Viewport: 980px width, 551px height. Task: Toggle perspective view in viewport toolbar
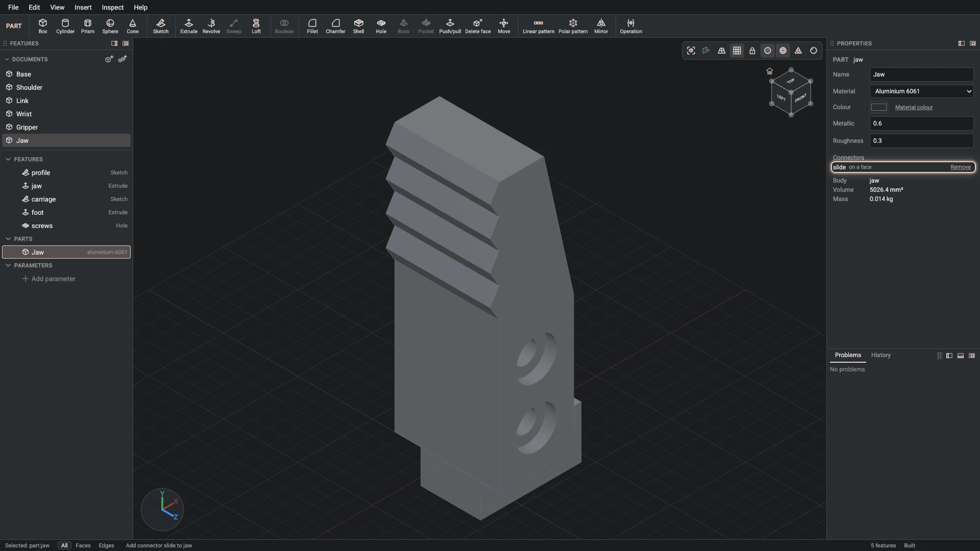[722, 51]
